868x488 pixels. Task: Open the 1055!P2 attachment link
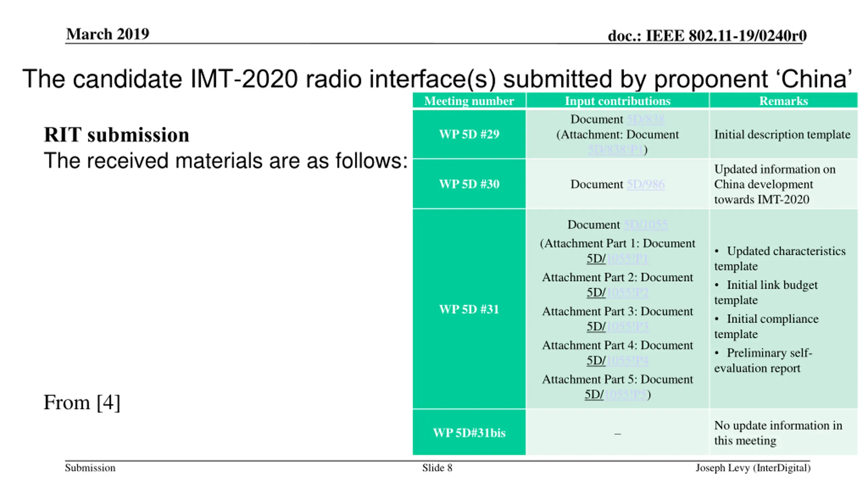[627, 292]
